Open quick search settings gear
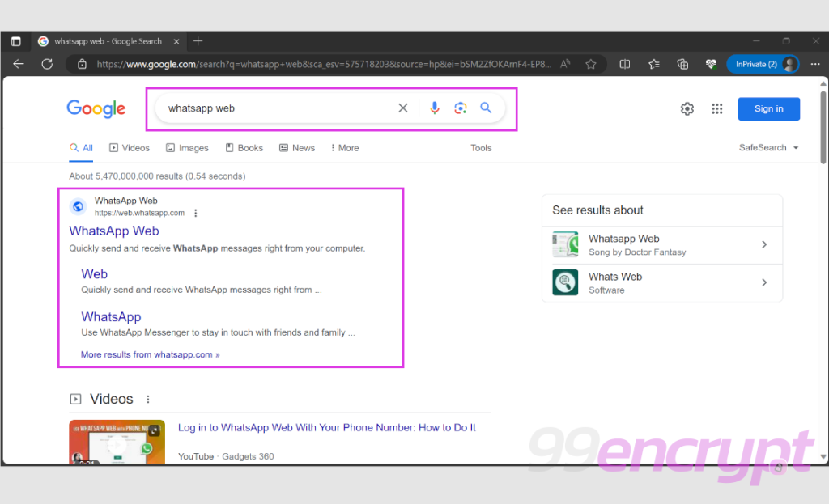 pos(687,108)
